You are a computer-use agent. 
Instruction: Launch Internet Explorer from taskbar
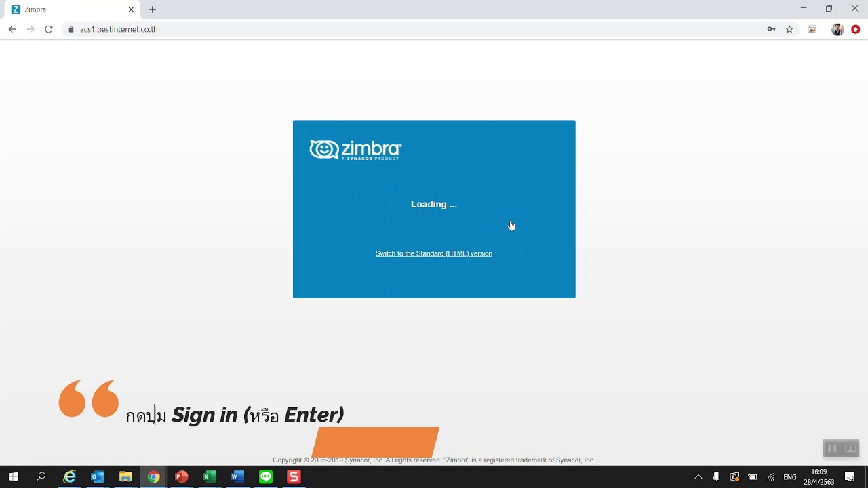click(69, 476)
